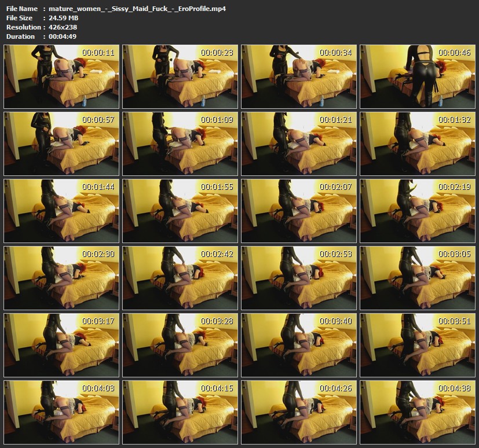479x448 pixels.
Task: Select the thumbnail at 00:01:21
Action: (299, 144)
